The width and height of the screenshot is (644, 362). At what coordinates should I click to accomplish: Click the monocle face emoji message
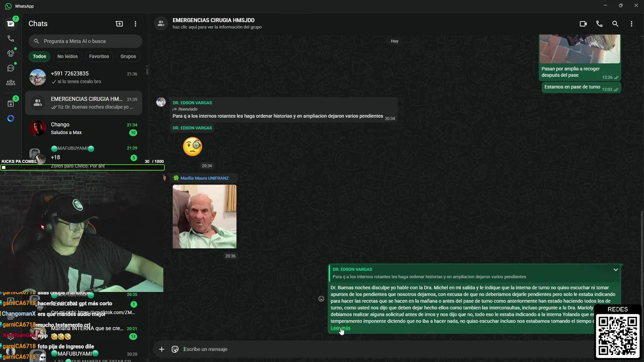point(193,147)
